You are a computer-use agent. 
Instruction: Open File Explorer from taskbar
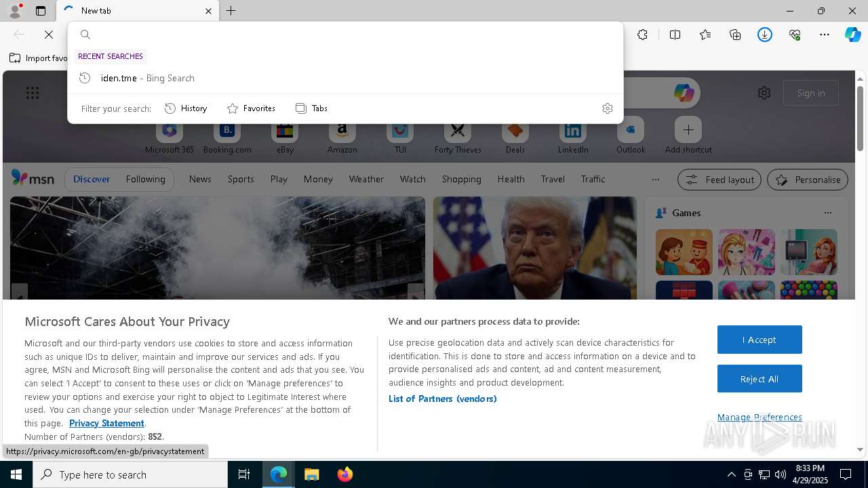point(312,474)
